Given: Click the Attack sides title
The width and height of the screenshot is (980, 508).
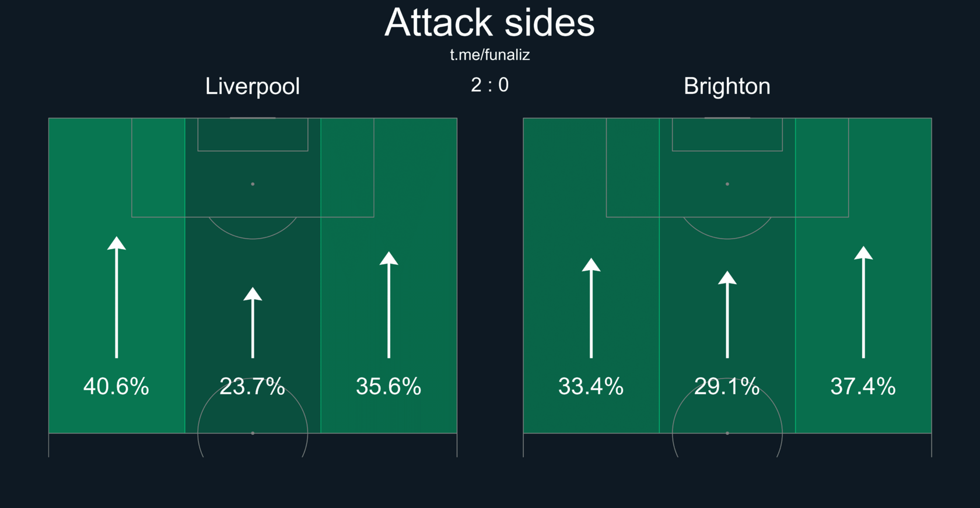Looking at the screenshot, I should pyautogui.click(x=489, y=23).
